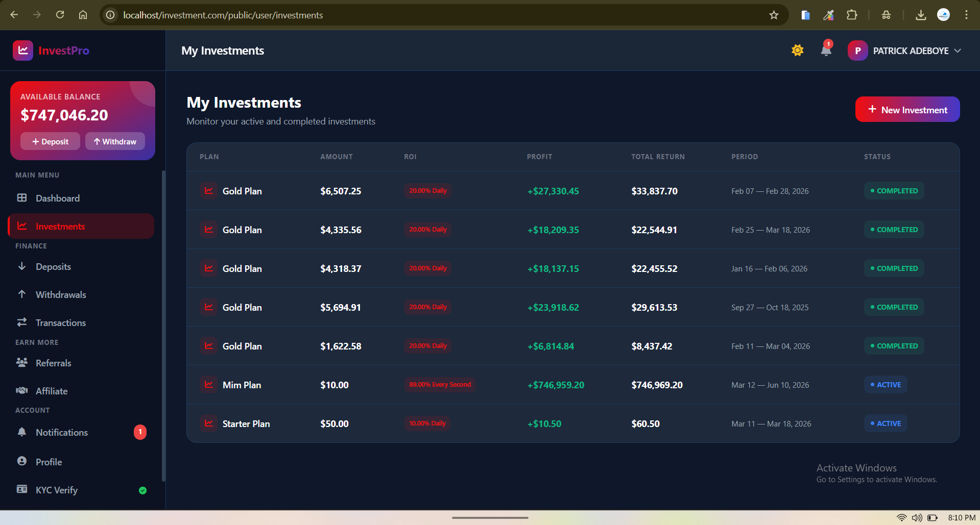Click the green verified badge beside KYC Verify

coord(142,490)
